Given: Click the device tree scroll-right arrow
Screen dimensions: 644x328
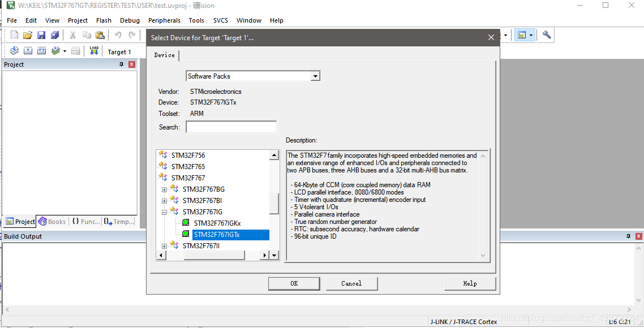Looking at the screenshot, I should pyautogui.click(x=265, y=256).
